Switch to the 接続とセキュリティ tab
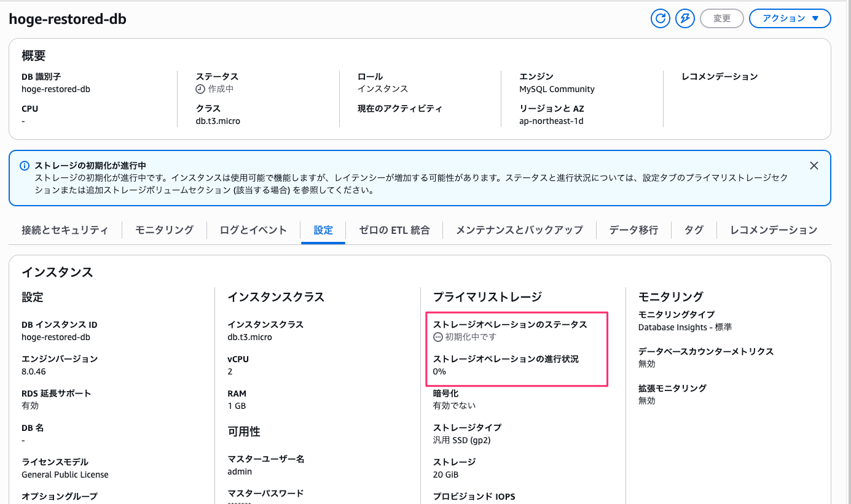 [x=65, y=230]
